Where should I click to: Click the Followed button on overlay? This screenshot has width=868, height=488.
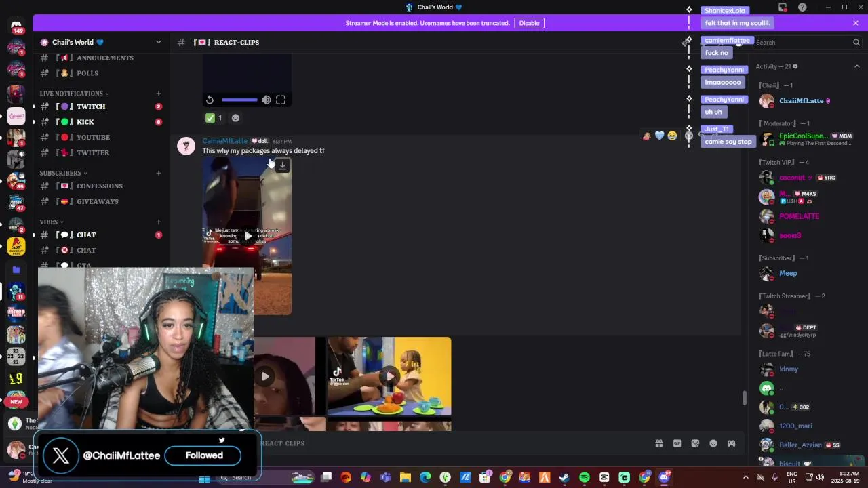click(204, 455)
